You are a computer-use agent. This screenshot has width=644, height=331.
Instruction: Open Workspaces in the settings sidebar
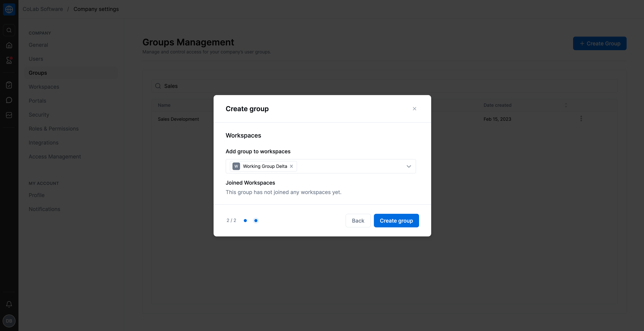coord(44,87)
